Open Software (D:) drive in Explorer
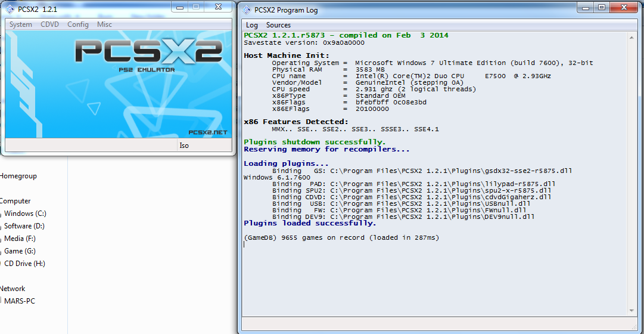The width and height of the screenshot is (644, 334). 24,226
